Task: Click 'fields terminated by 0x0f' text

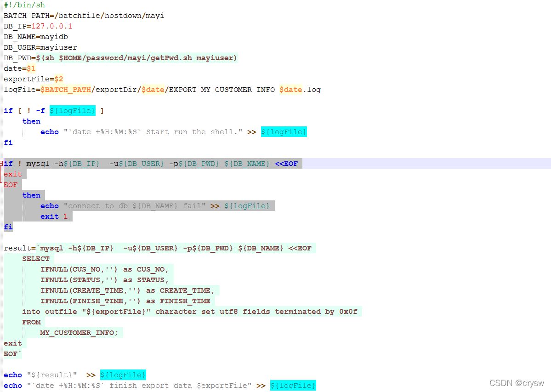Action: coord(300,311)
